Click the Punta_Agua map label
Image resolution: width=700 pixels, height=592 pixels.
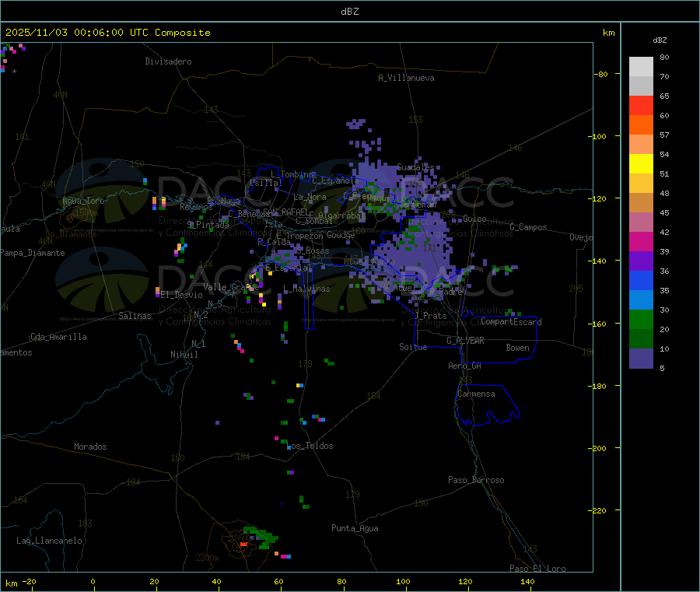[x=355, y=528]
